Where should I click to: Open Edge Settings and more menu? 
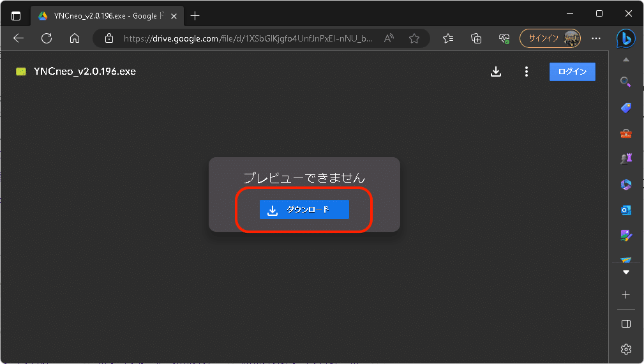coord(596,38)
